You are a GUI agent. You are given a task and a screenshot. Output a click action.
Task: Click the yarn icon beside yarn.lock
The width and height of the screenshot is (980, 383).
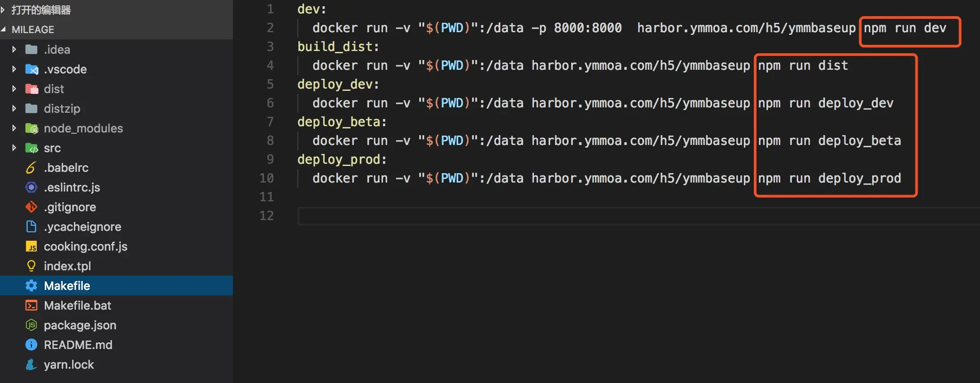pos(31,365)
